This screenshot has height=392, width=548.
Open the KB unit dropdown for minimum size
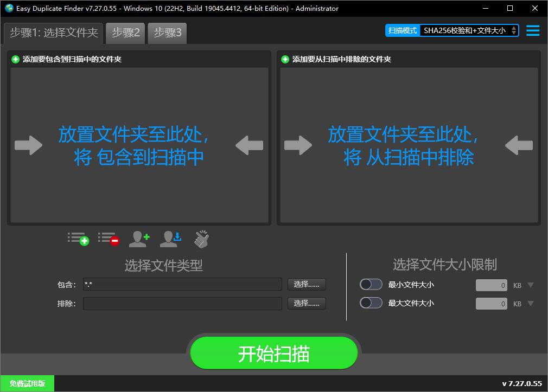coord(530,285)
